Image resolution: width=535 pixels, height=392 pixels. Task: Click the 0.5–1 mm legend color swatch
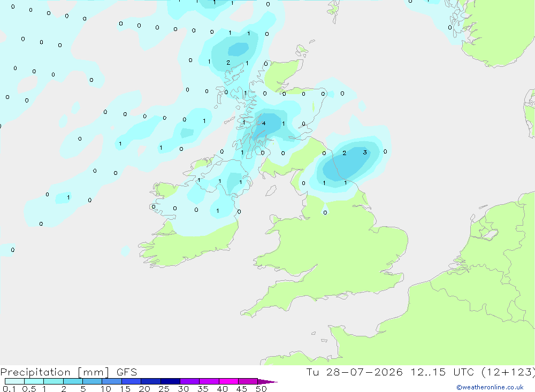[x=34, y=381]
